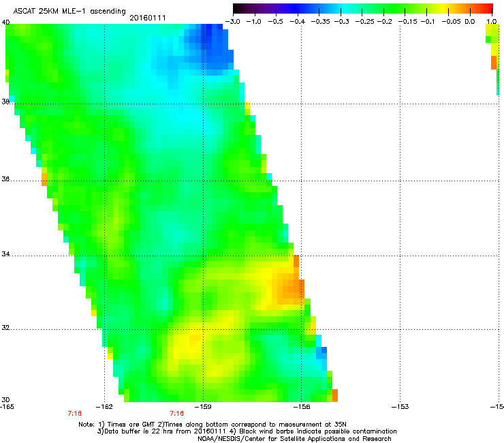Click the latitude axis label "30"
This screenshot has height=443, width=504.
click(5, 399)
